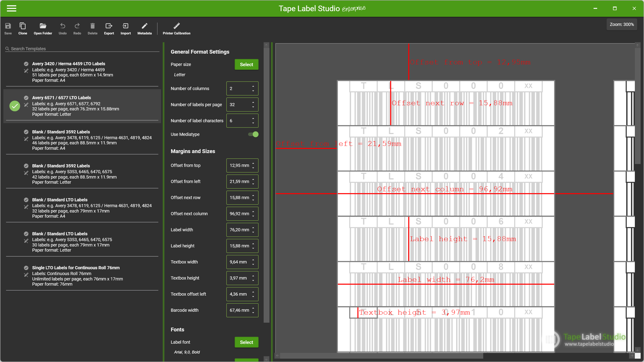Increase Textbox width value
Screen dimensions: 644x362
[x=253, y=260]
